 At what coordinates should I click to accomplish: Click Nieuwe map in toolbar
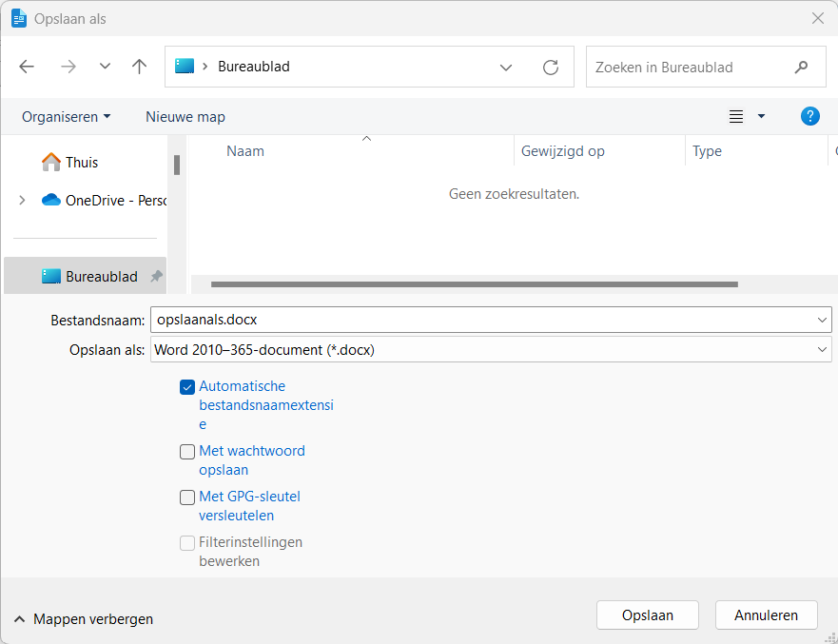[x=185, y=117]
